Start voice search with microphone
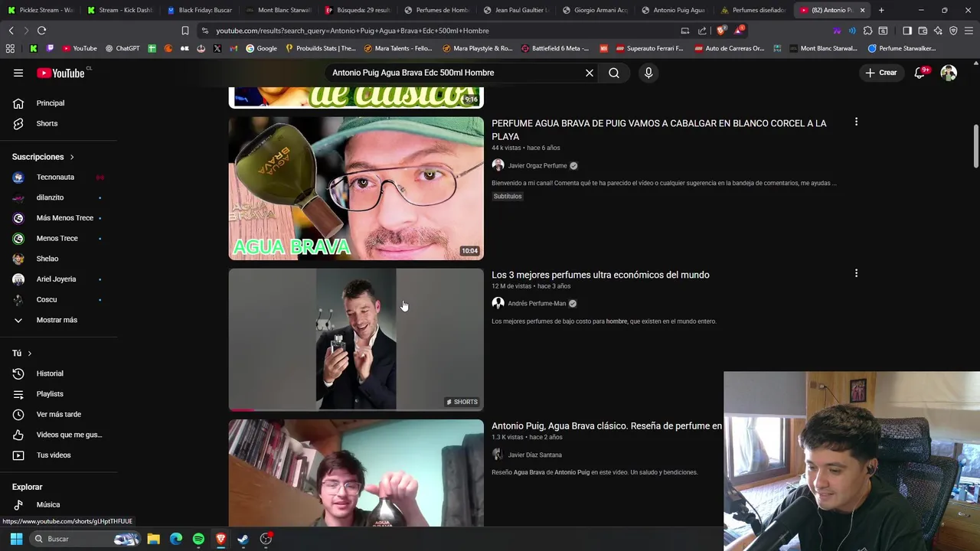 [648, 73]
